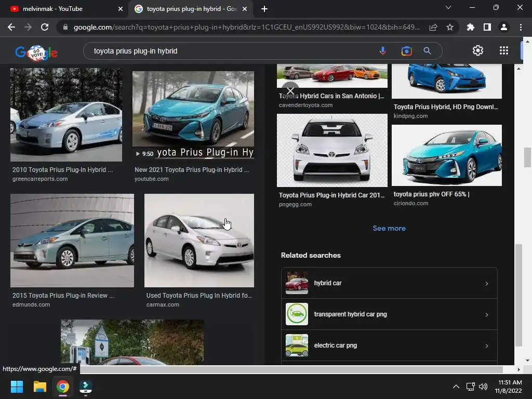Close the image preview panel with the X

click(x=290, y=90)
